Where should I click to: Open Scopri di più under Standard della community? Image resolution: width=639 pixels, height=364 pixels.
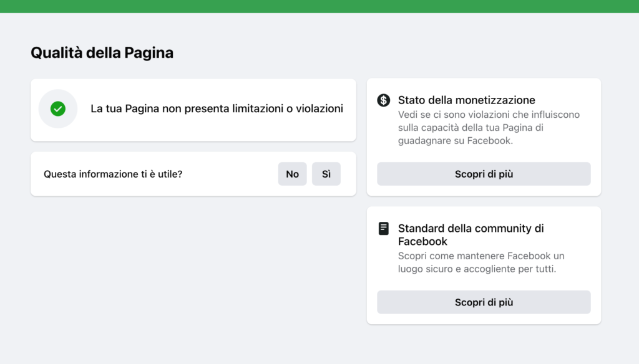pos(484,302)
